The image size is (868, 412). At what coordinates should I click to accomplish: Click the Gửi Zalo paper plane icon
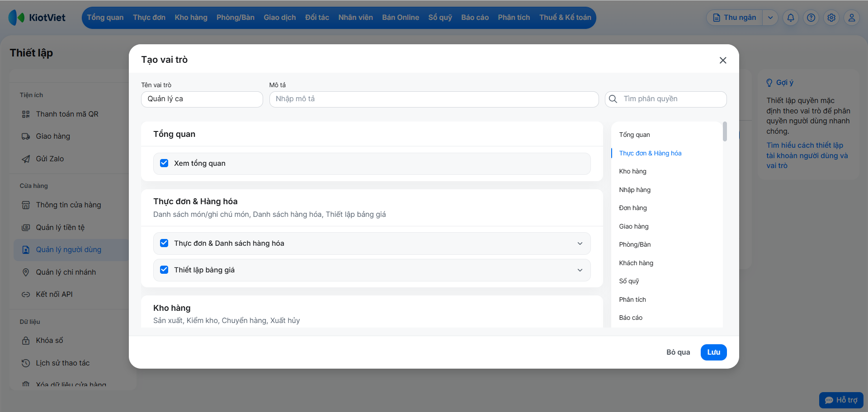pos(26,159)
